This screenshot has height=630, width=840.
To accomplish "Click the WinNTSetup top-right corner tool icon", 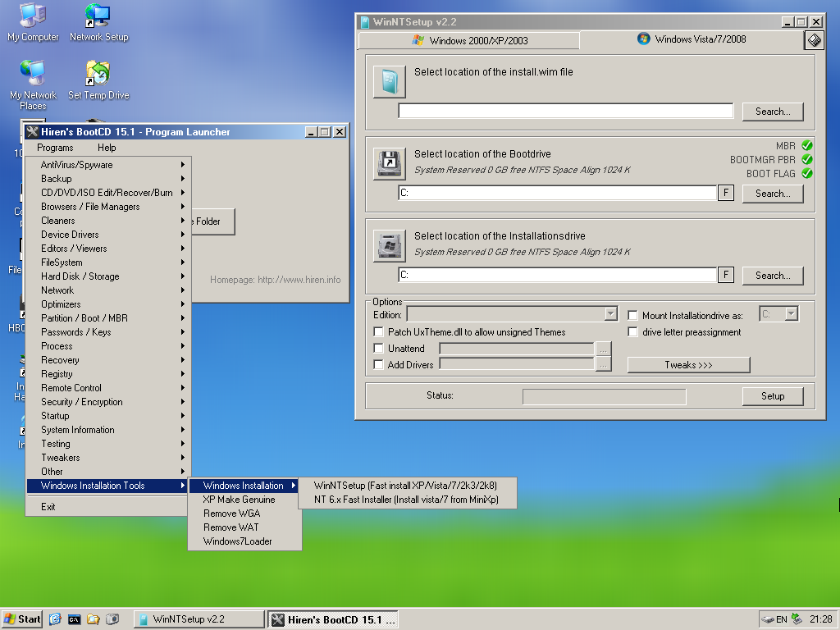I will pyautogui.click(x=813, y=40).
